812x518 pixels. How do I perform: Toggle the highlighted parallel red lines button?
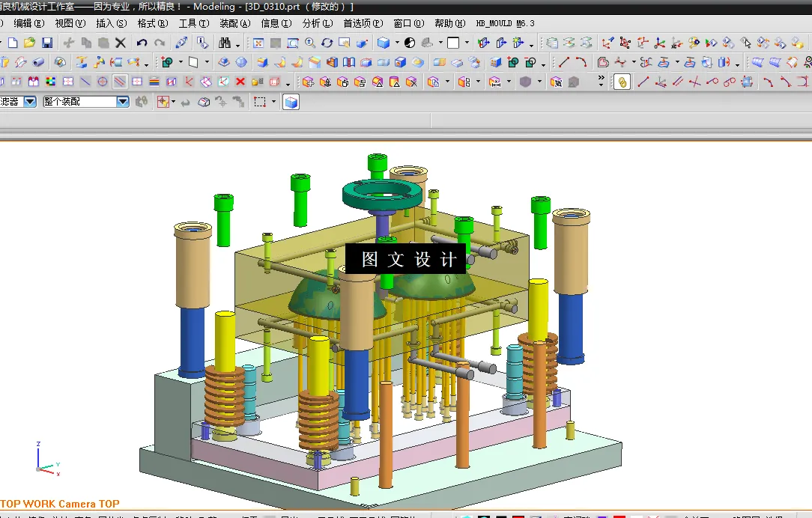pyautogui.click(x=120, y=82)
